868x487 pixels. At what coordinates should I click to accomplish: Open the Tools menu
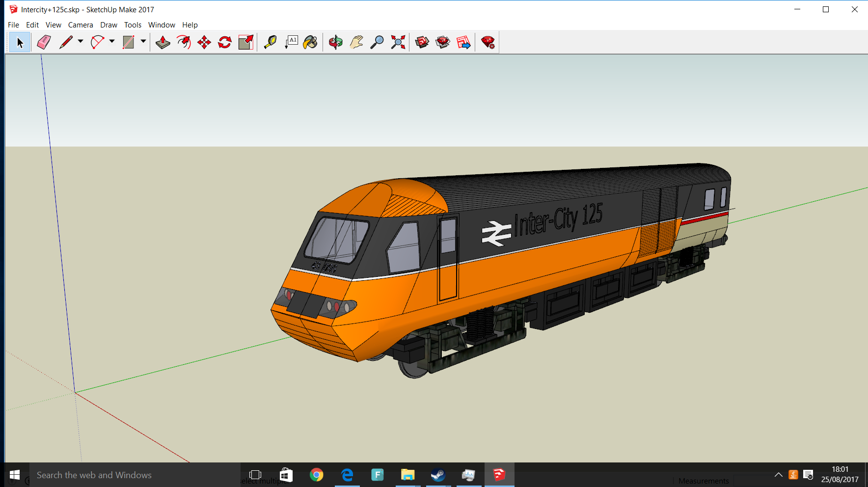[x=133, y=25]
